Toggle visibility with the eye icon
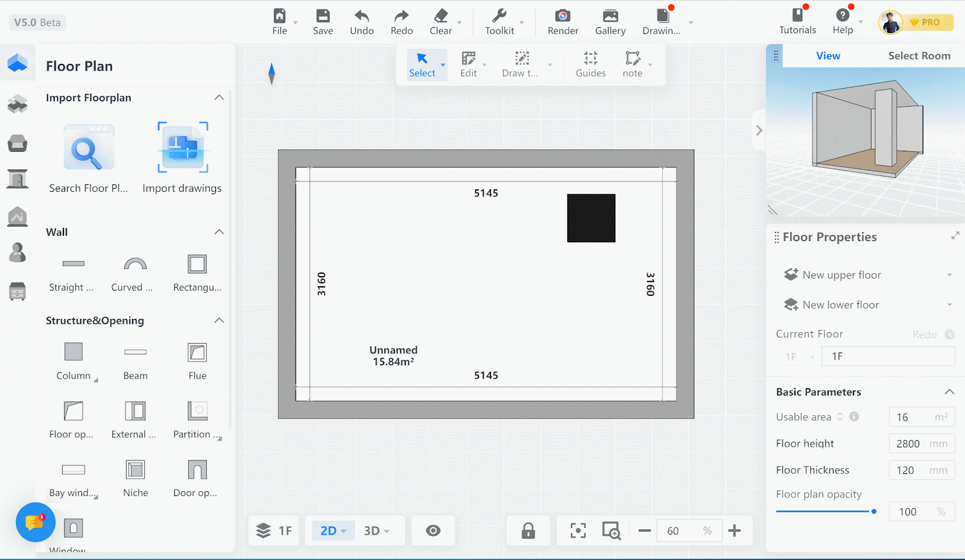 433,531
